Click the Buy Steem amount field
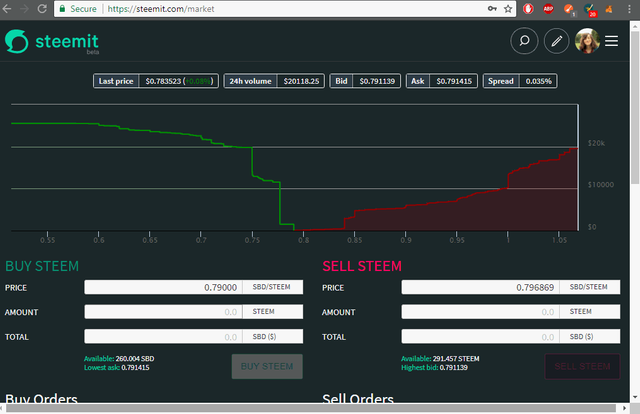This screenshot has width=640, height=414. (x=163, y=312)
